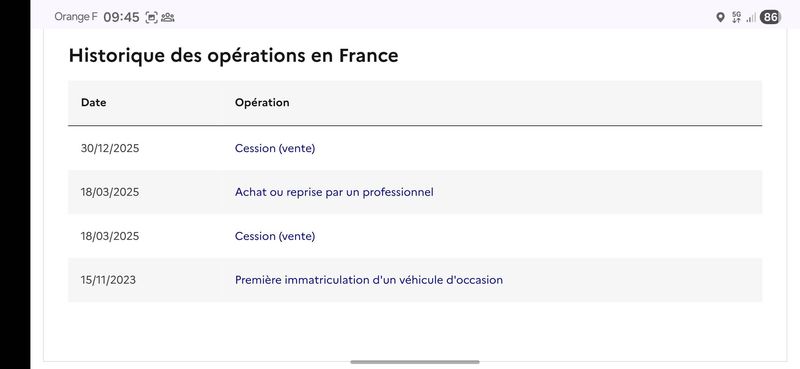Tap the 18/03/2025 date beside second Cession

110,236
